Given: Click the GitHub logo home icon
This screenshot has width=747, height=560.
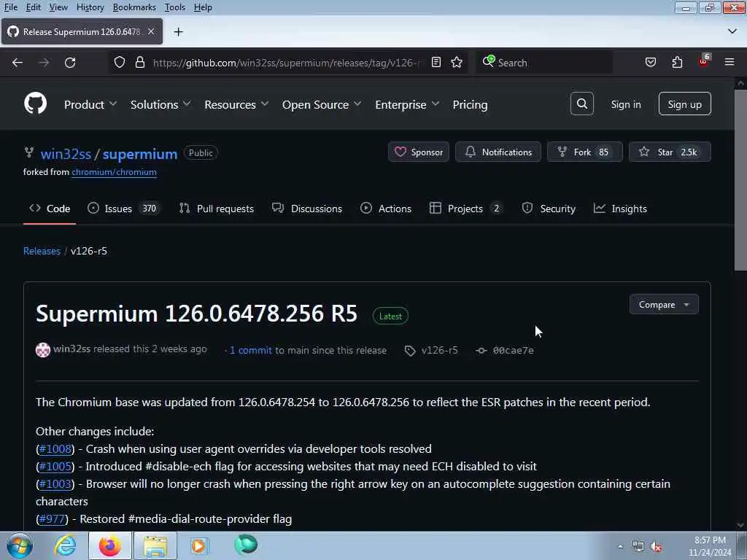Looking at the screenshot, I should 35,104.
